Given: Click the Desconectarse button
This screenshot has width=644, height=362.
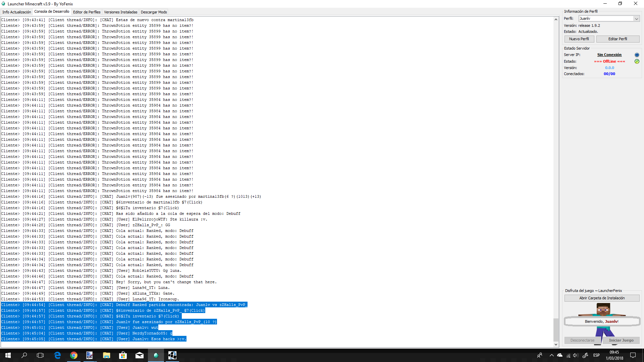Looking at the screenshot, I should tap(582, 340).
